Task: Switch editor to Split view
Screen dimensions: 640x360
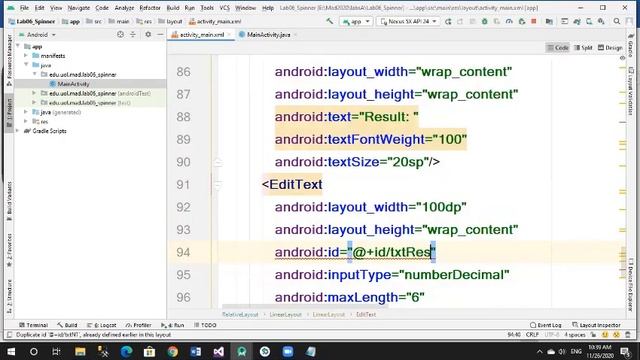Action: [583, 48]
